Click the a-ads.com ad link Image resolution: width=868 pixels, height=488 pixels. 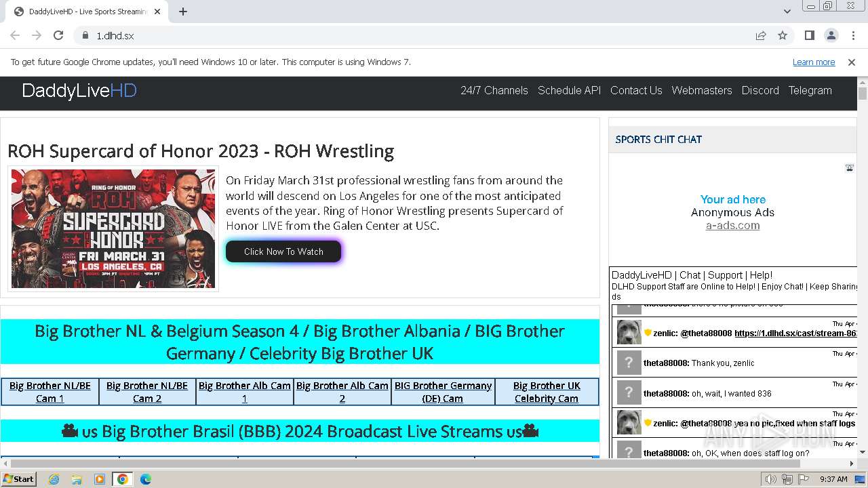pos(732,225)
